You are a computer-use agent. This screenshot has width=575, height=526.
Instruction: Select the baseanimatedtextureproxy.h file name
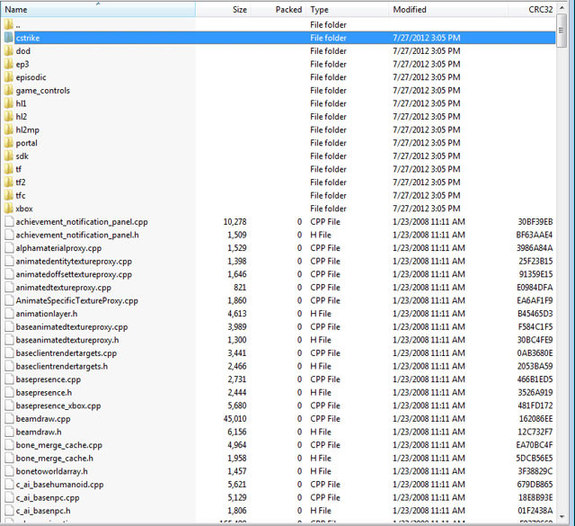click(67, 340)
